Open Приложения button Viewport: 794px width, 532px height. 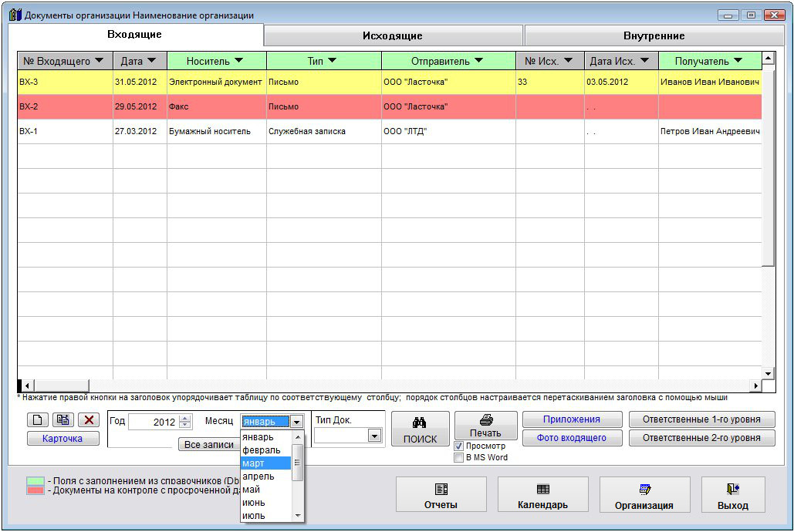coord(572,419)
